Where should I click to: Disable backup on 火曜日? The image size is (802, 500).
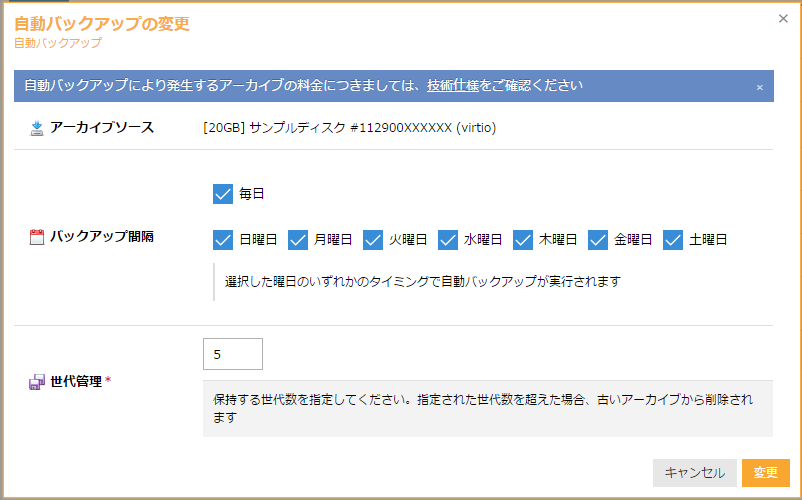(x=373, y=240)
